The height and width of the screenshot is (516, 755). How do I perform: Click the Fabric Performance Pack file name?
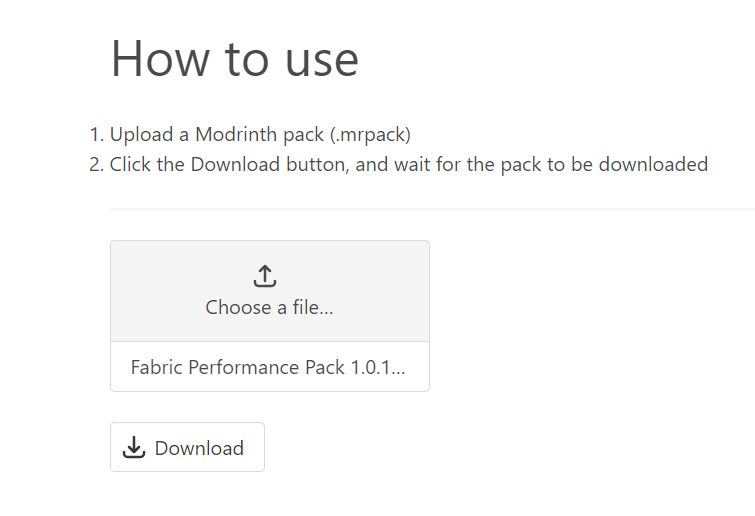click(268, 367)
